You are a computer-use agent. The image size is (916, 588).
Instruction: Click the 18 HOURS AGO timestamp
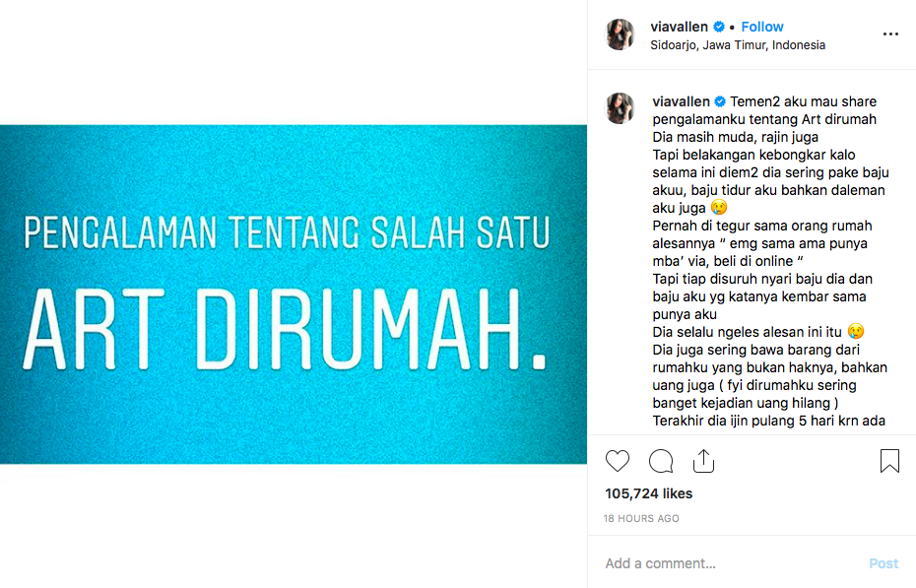click(641, 518)
